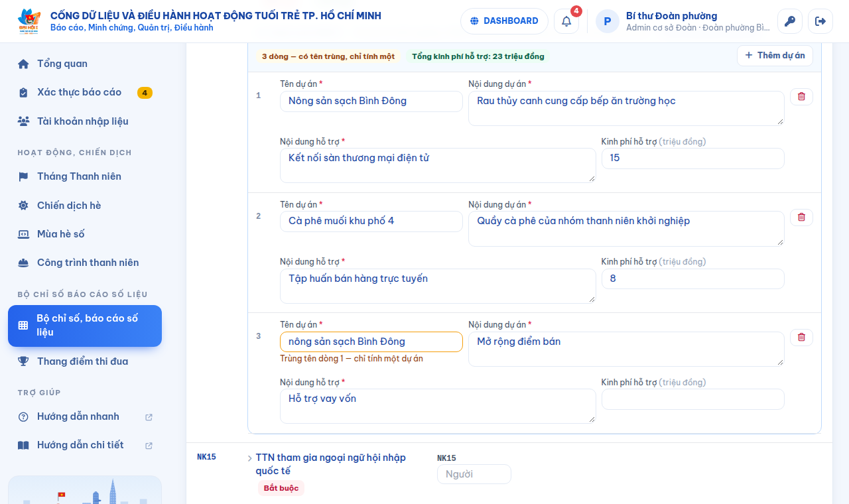
Task: Delete project row 'Nông sản sạch Bình Đông'
Action: 801,97
